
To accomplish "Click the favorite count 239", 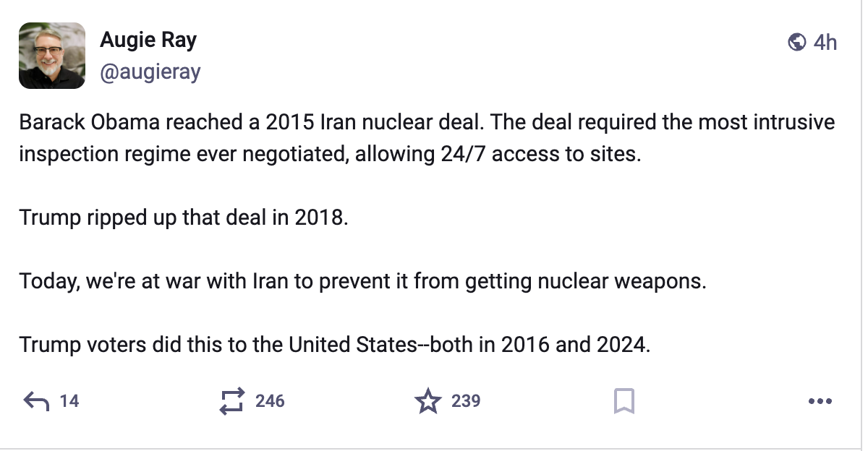I will point(466,401).
